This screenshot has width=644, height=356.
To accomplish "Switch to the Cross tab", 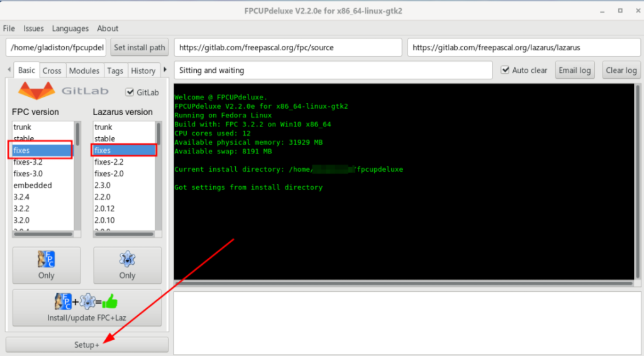I will pos(52,71).
